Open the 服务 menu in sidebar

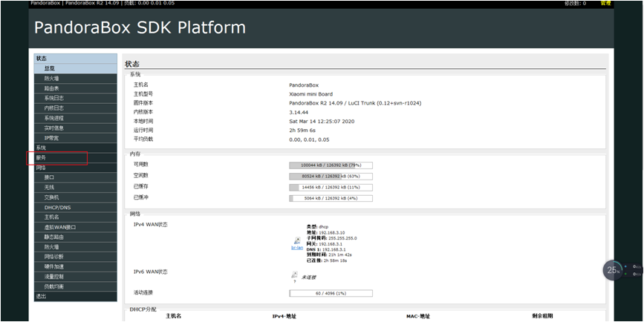pyautogui.click(x=75, y=158)
